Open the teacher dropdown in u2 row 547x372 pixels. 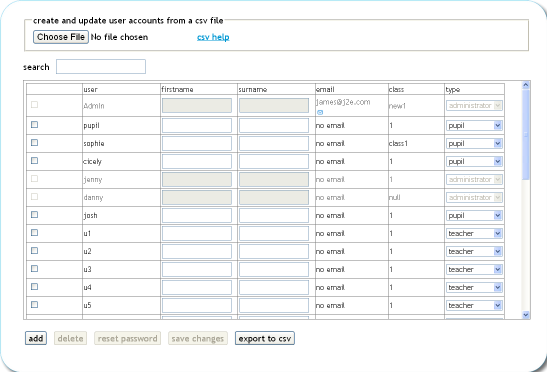pos(474,251)
